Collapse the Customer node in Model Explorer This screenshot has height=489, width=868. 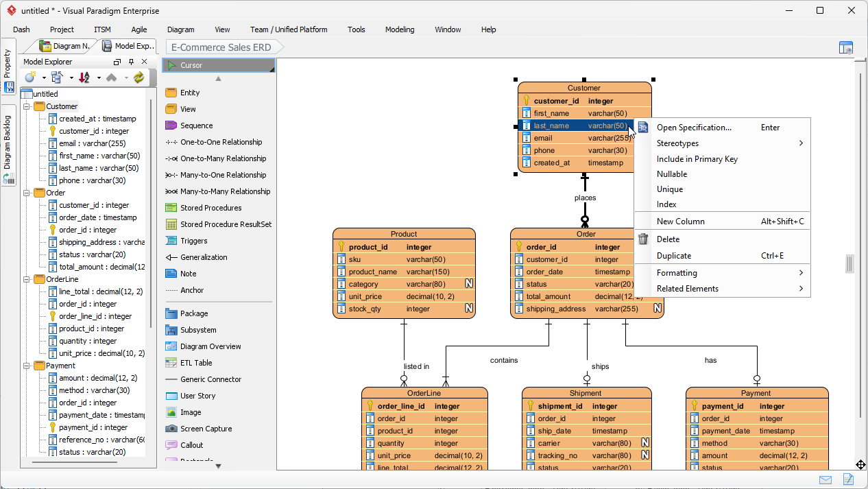pos(27,106)
